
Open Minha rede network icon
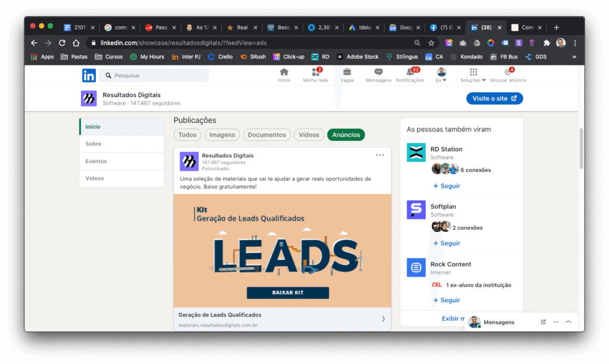pos(315,75)
